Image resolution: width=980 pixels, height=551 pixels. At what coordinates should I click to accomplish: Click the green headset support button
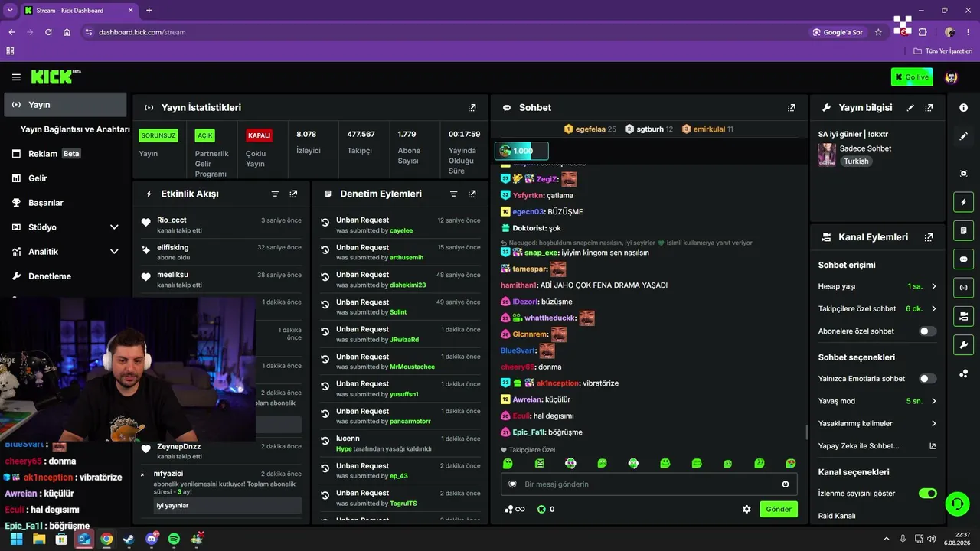957,504
